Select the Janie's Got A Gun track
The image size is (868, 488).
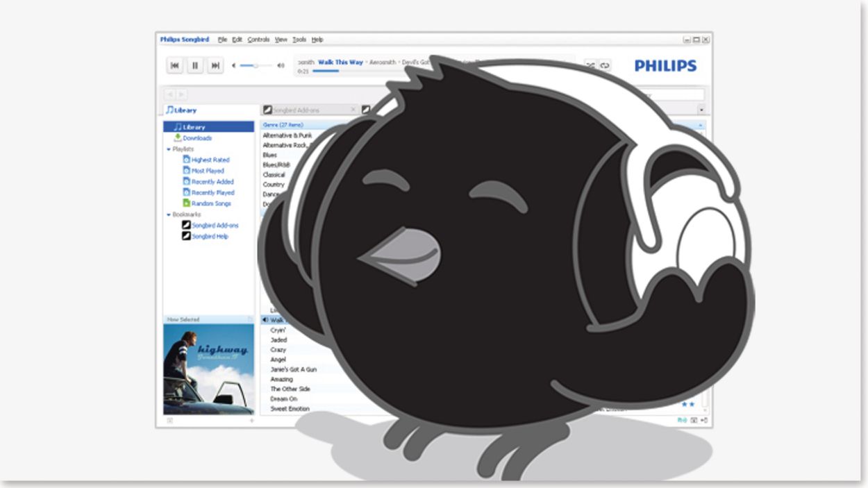pyautogui.click(x=293, y=369)
